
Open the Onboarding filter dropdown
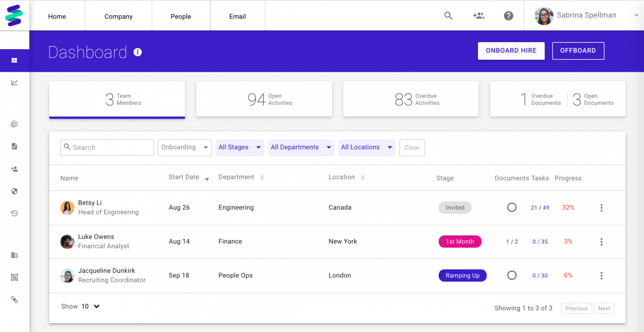[x=184, y=148]
